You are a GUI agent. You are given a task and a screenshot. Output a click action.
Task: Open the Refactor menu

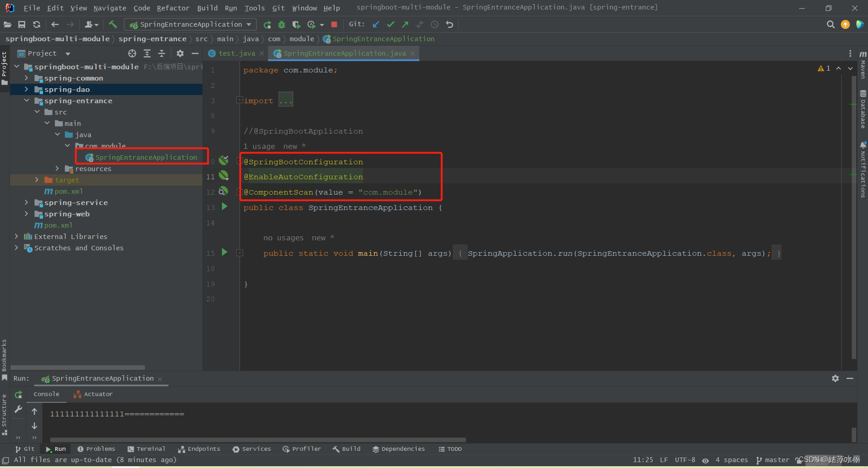click(173, 8)
